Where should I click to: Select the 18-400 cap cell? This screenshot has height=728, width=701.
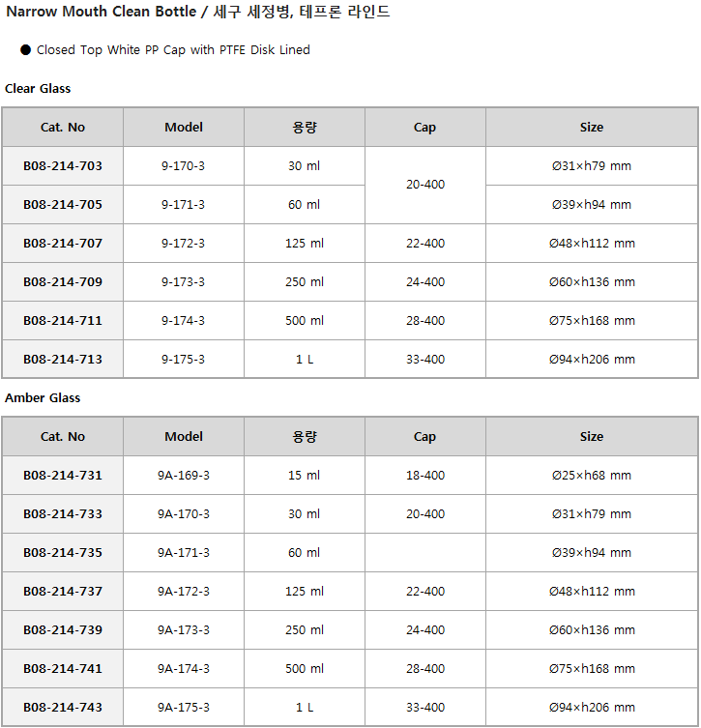(x=425, y=475)
